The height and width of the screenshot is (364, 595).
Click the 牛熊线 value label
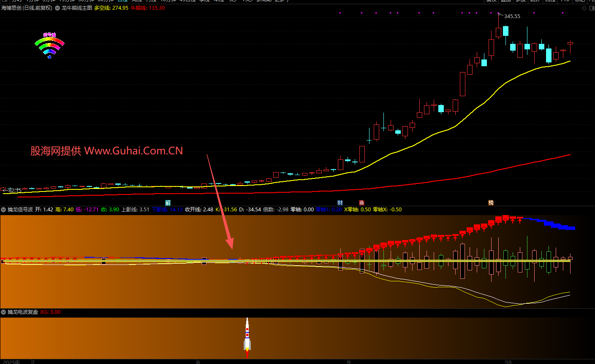(x=147, y=8)
